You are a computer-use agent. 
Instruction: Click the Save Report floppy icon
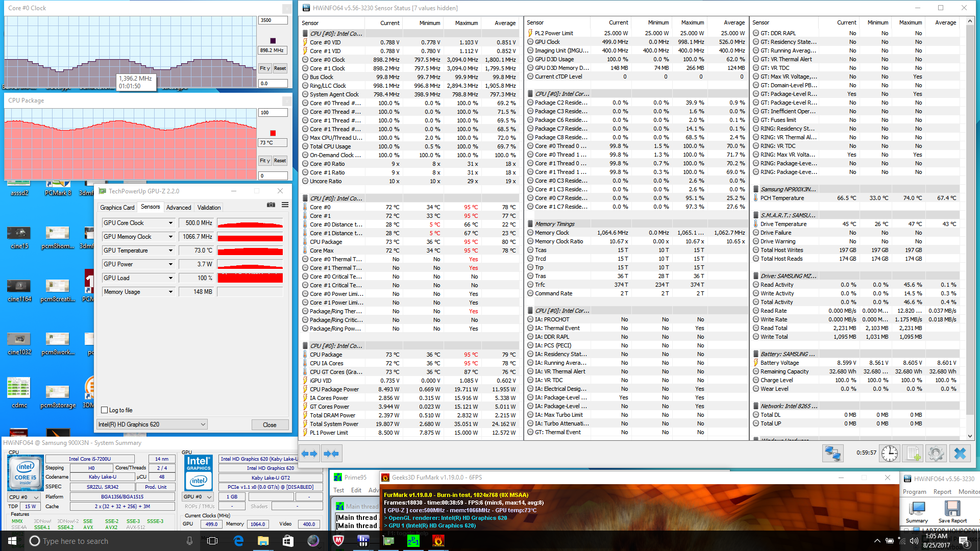[x=952, y=511]
